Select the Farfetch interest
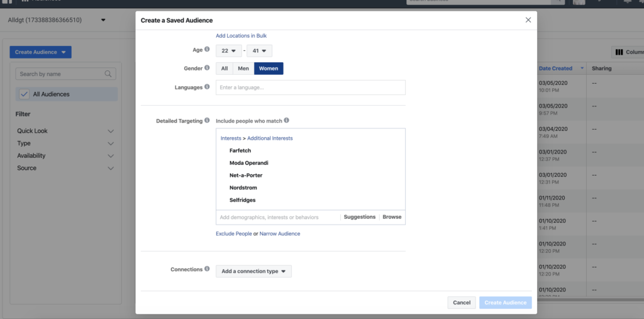The image size is (644, 319). [240, 150]
